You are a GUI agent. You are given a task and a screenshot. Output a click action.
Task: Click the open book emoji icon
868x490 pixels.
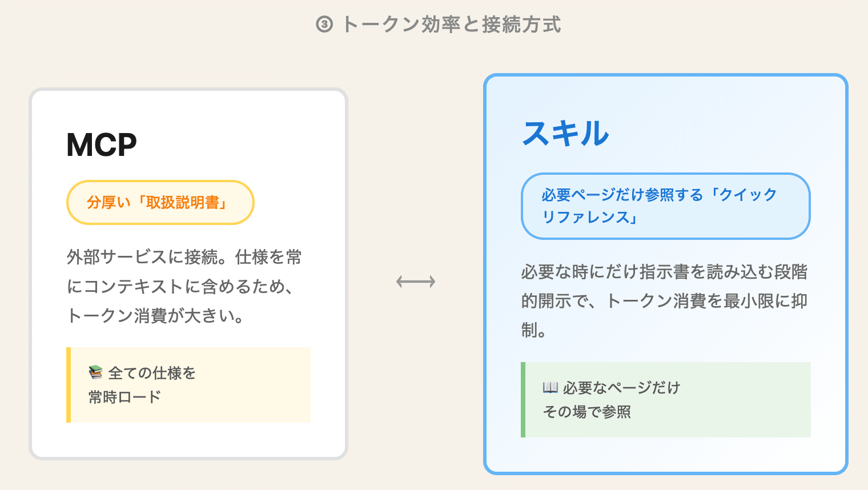(x=550, y=388)
